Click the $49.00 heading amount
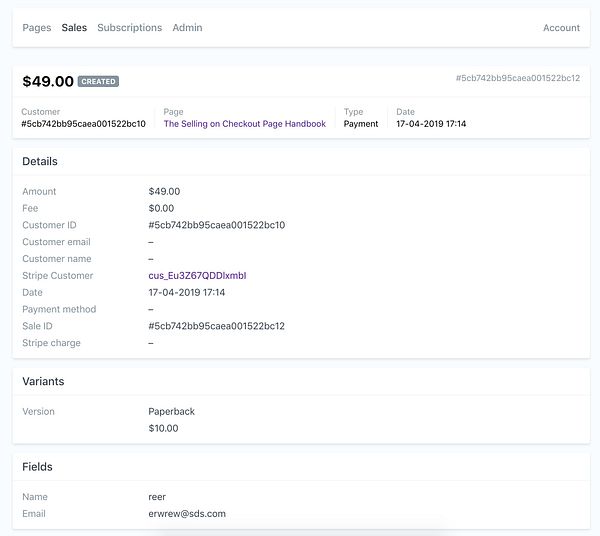 click(48, 81)
